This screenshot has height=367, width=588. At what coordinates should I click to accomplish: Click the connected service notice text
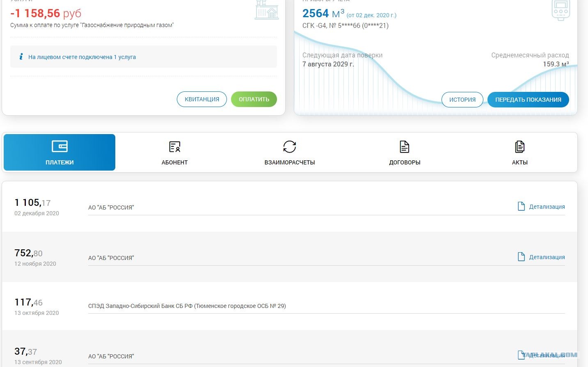coord(82,57)
